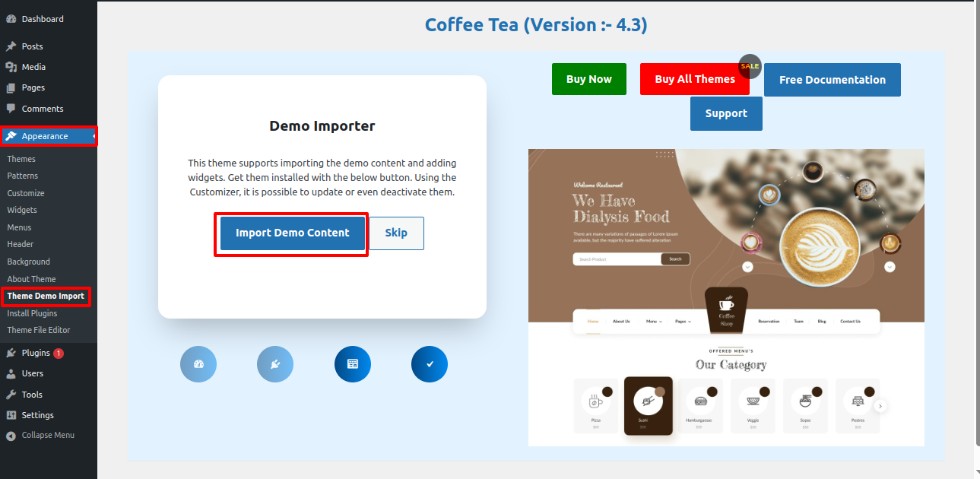Open the About Theme page
Image resolution: width=980 pixels, height=479 pixels.
pyautogui.click(x=31, y=279)
